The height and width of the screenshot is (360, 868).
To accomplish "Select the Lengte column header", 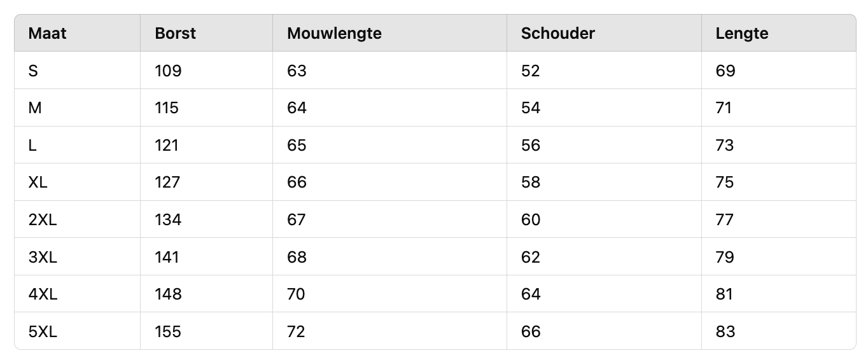I will [x=742, y=33].
